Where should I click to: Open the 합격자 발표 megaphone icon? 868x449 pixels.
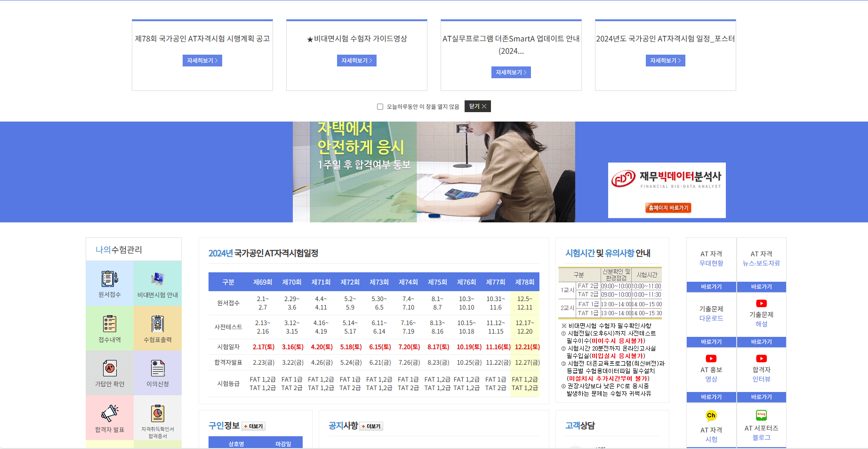110,413
